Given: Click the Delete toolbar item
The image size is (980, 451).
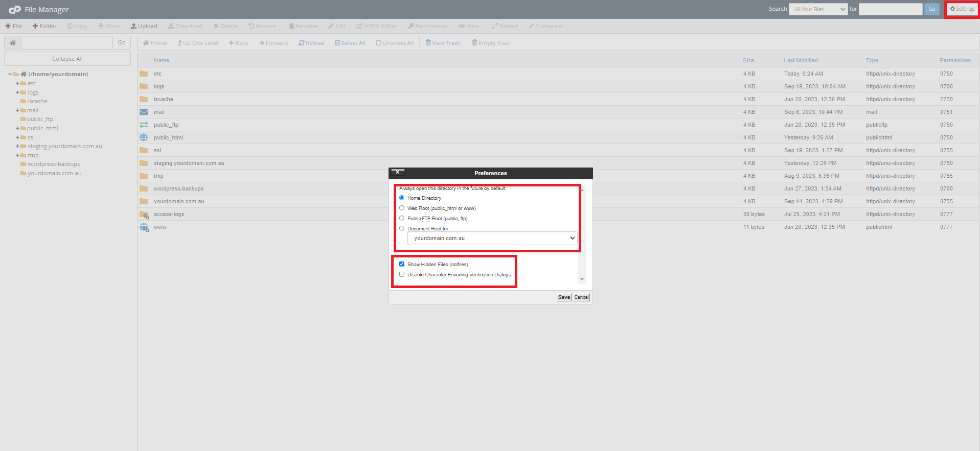Looking at the screenshot, I should pyautogui.click(x=225, y=26).
